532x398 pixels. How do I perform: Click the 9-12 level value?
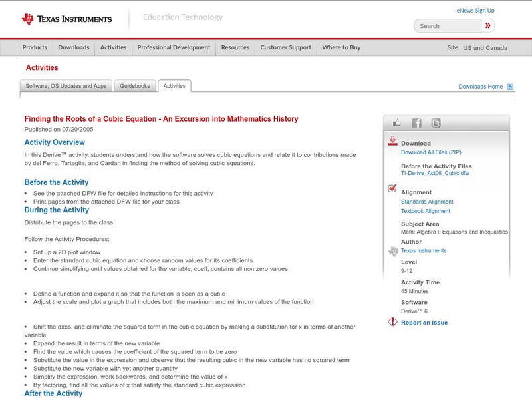click(406, 271)
